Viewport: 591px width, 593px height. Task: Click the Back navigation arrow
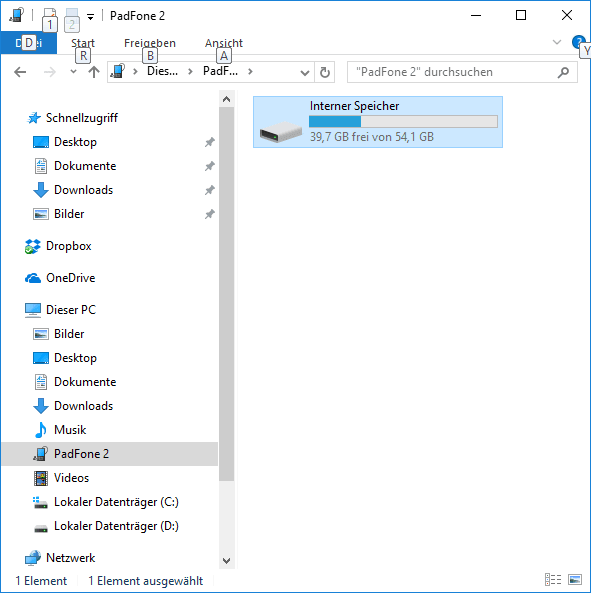click(20, 72)
